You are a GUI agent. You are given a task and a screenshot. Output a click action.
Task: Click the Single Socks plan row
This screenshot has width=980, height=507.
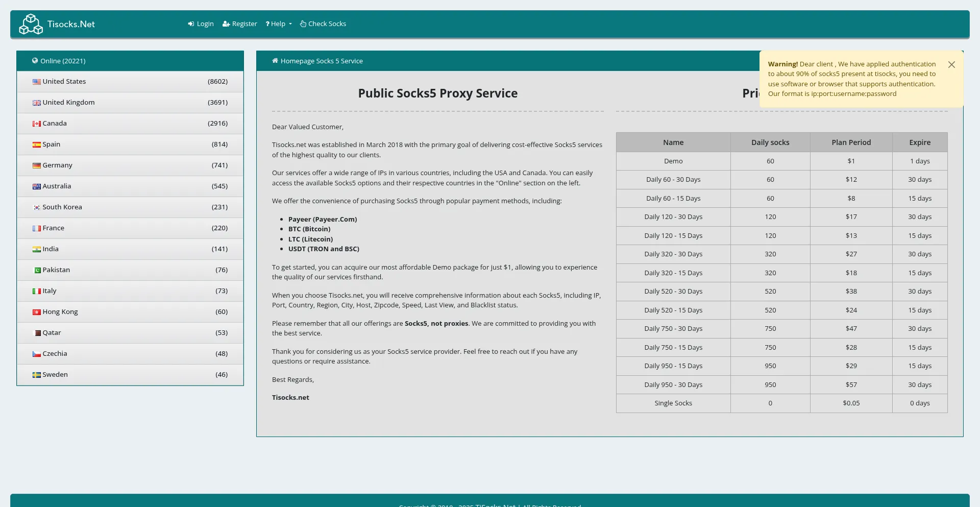point(673,403)
